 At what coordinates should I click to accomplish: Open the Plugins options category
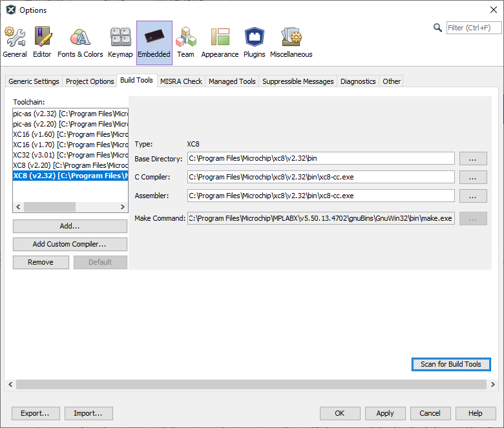point(254,43)
